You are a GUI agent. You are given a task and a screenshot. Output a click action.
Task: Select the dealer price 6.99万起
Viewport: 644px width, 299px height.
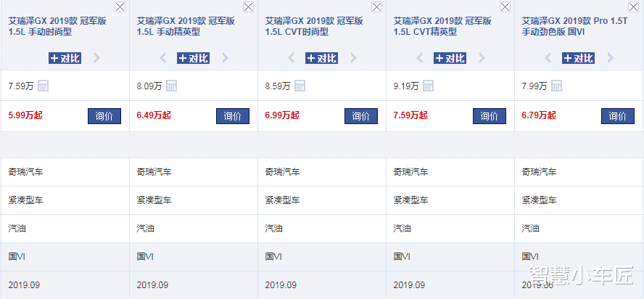(282, 115)
